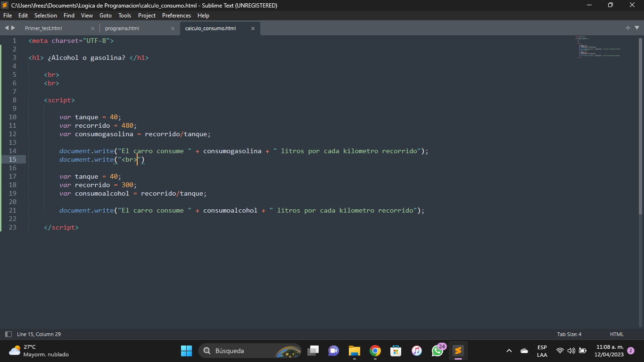This screenshot has width=644, height=362.
Task: Open the Preferences menu
Action: coord(177,16)
